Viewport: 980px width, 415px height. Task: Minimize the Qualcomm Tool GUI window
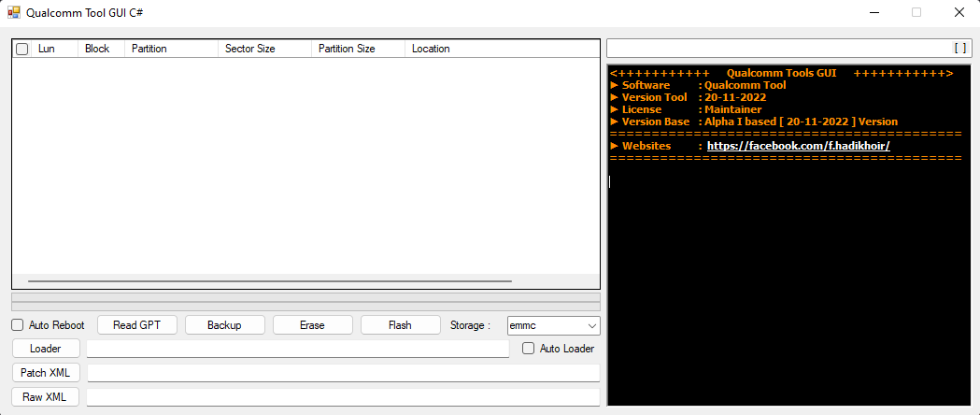click(x=873, y=12)
